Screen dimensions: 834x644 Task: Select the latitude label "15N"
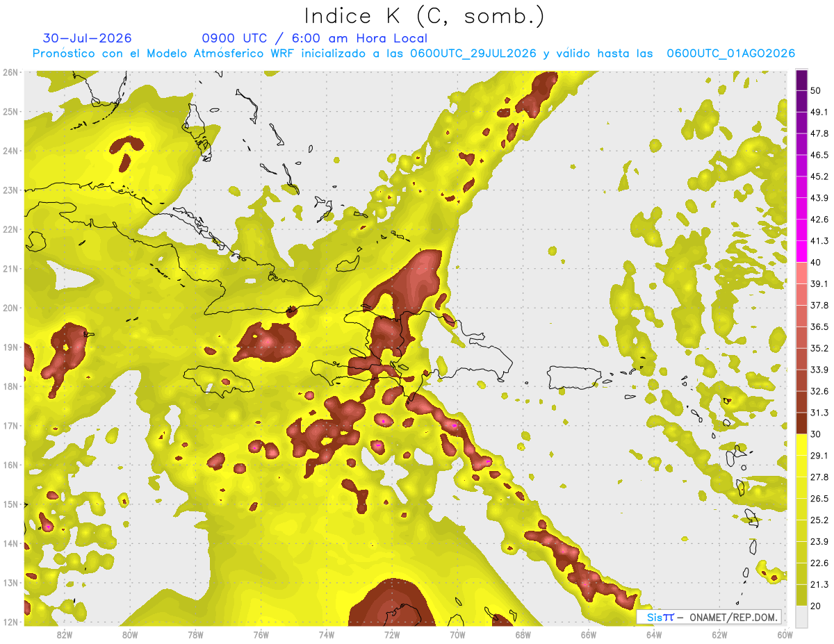pos(10,504)
